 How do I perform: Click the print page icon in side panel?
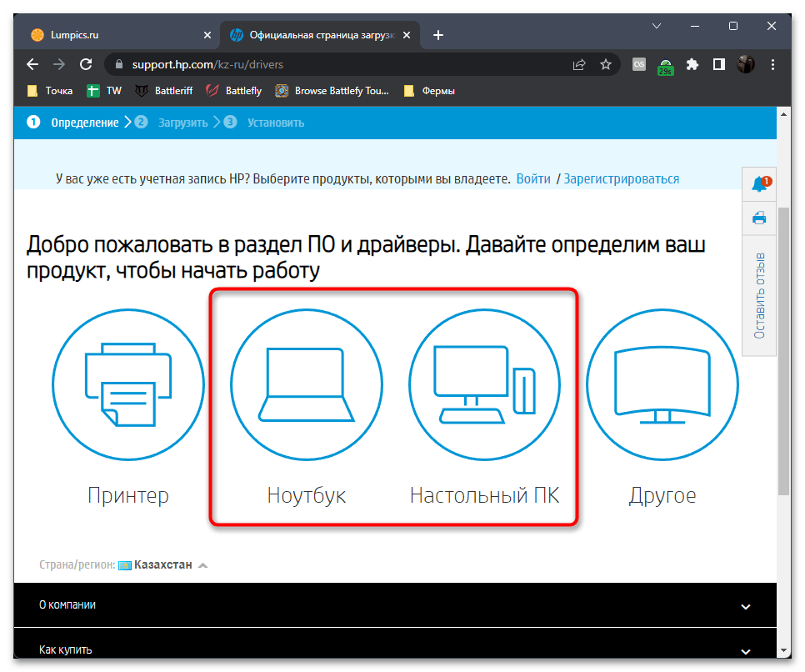pos(759,218)
